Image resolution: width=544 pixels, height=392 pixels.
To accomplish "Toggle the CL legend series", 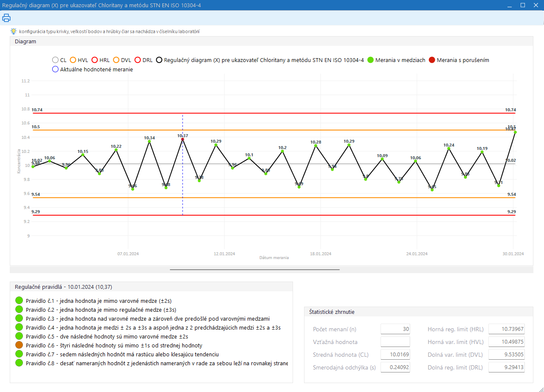I will [x=55, y=60].
